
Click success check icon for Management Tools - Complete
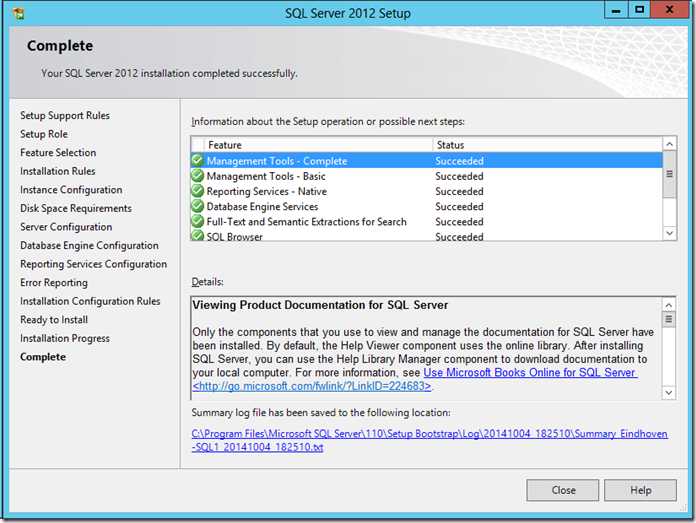198,160
